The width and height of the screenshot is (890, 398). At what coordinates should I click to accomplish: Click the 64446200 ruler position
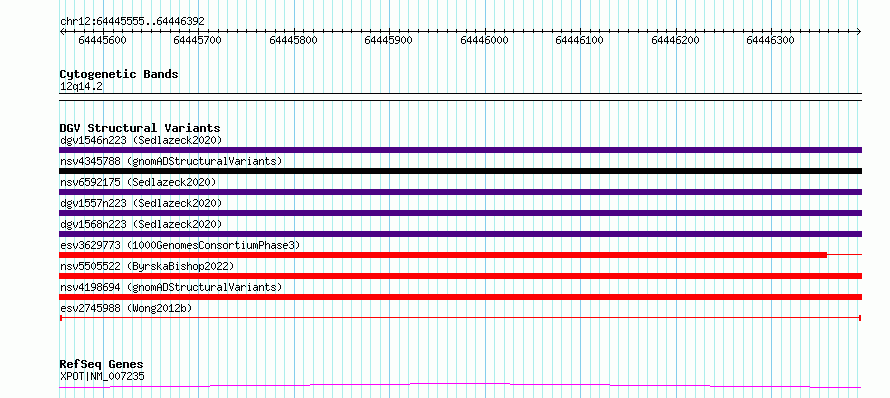point(675,40)
